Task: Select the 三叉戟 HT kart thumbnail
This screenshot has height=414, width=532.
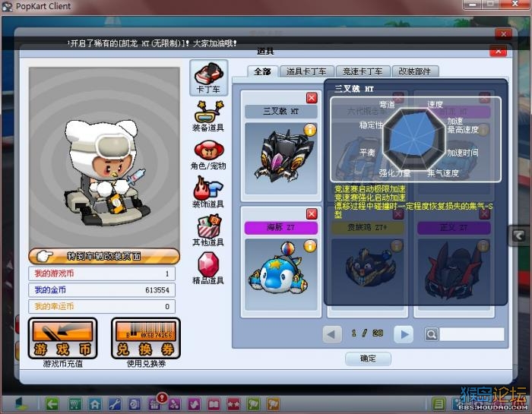Action: (x=281, y=159)
